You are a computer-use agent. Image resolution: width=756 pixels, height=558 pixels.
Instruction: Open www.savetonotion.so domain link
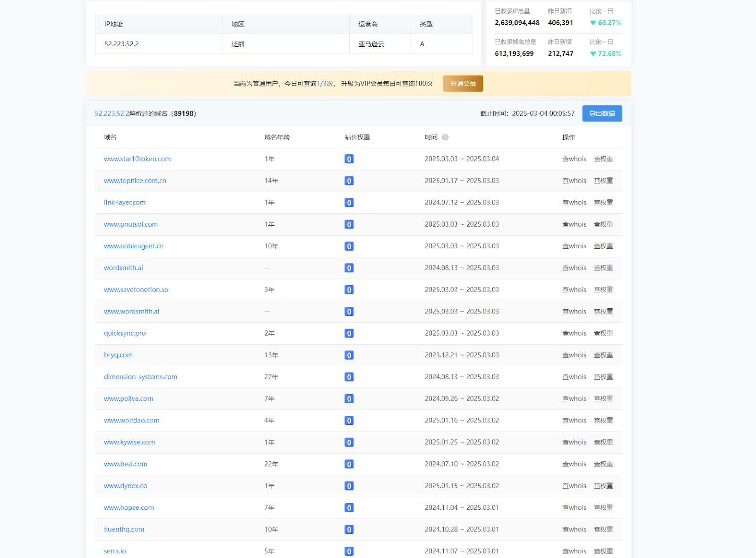tap(136, 290)
